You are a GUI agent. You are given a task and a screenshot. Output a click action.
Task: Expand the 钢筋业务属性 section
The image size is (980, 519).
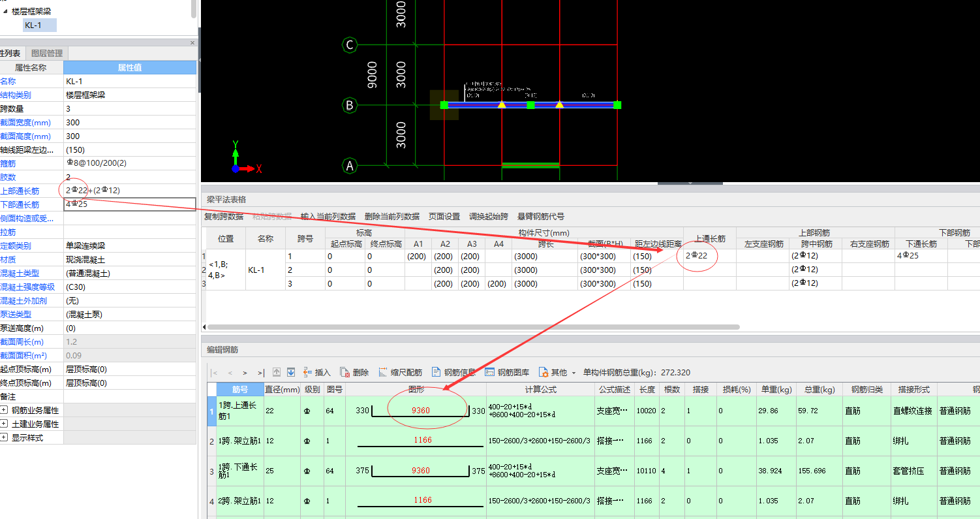[5, 410]
